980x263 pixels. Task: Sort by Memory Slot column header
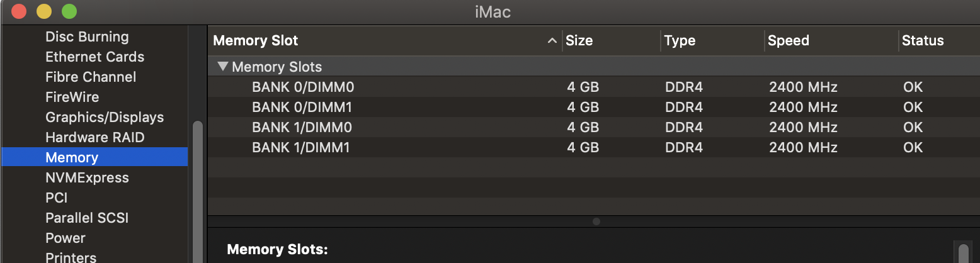[x=256, y=41]
